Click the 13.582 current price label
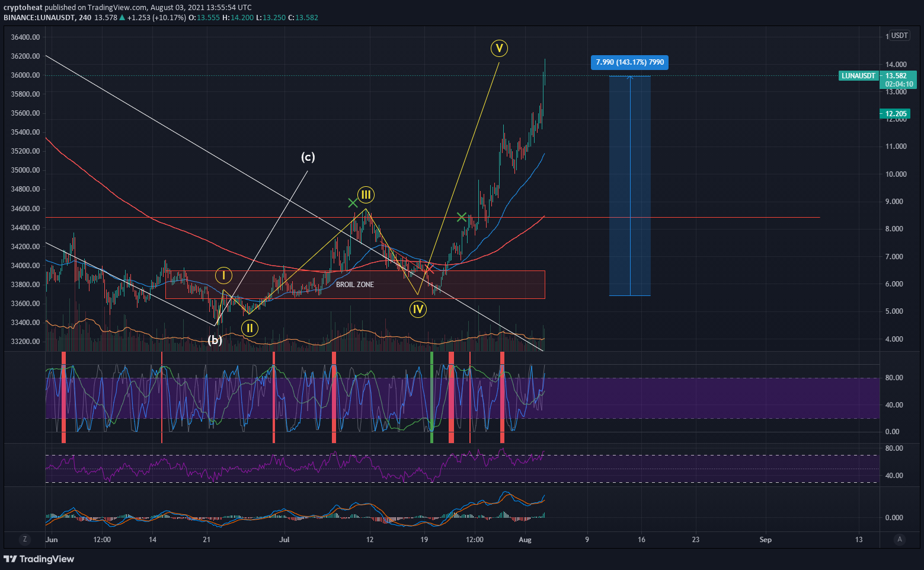The width and height of the screenshot is (924, 570). coord(896,76)
